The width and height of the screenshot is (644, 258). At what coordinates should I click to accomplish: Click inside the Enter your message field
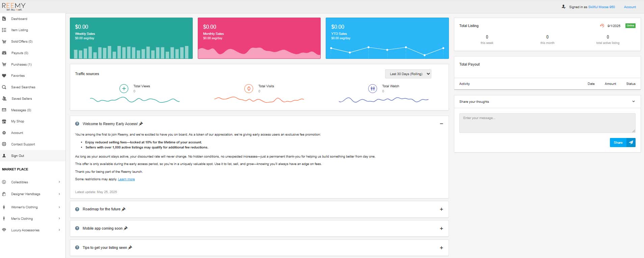547,123
